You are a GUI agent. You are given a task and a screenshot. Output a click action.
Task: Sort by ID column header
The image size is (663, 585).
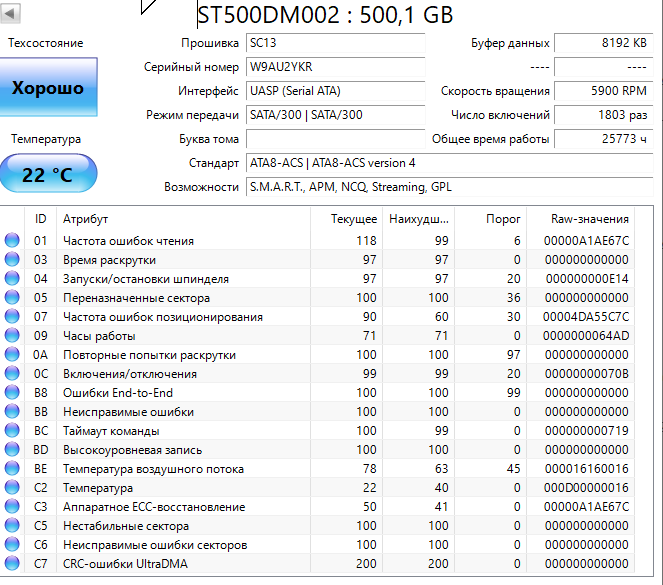(x=41, y=219)
